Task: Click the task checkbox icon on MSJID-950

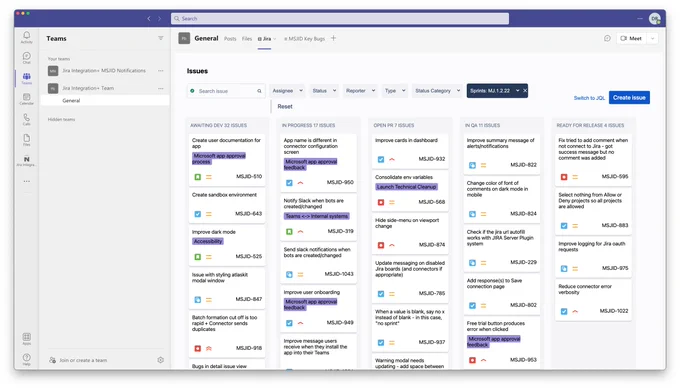Action: 289,183
